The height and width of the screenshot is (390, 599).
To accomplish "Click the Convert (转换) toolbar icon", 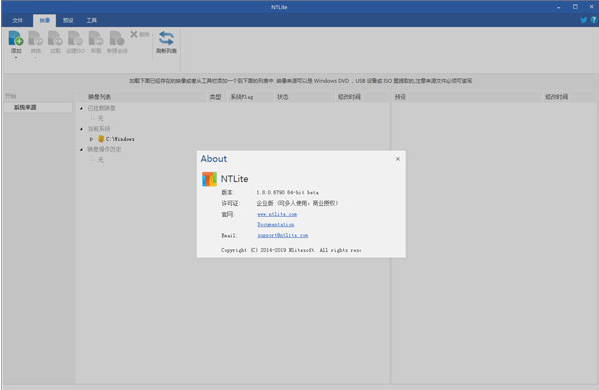I will (36, 38).
